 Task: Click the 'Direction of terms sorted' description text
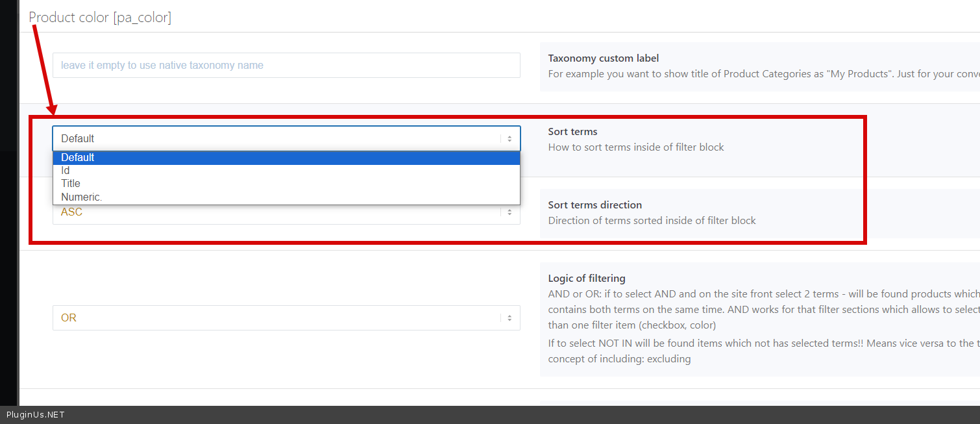point(652,221)
